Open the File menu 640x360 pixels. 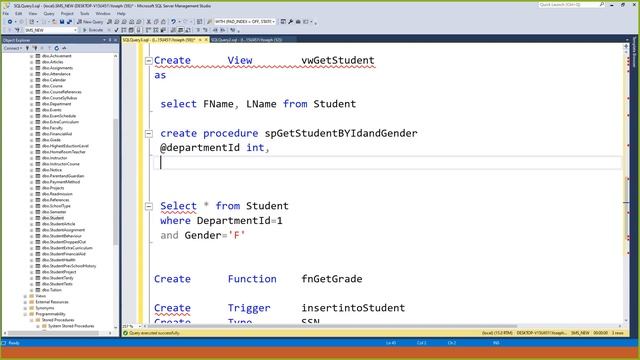tap(6, 13)
